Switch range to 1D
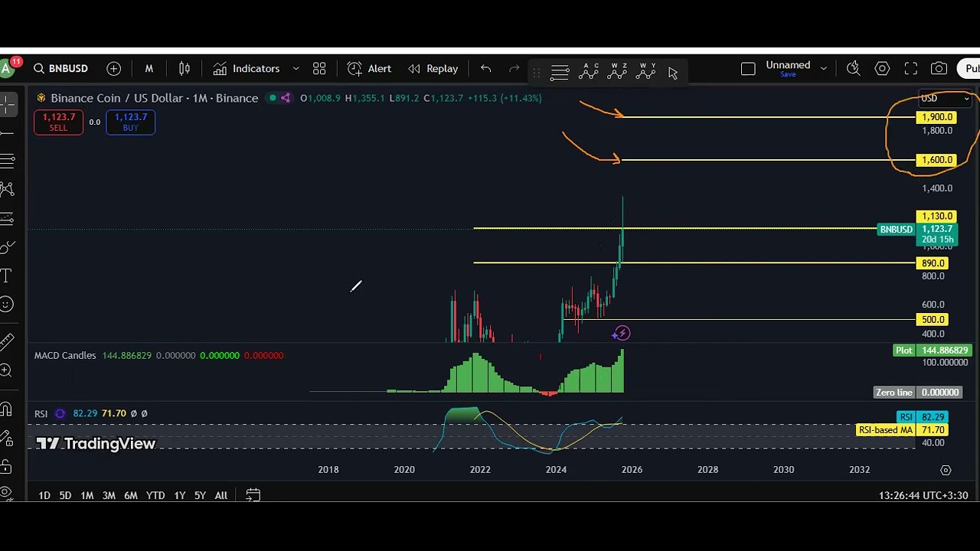Image resolution: width=980 pixels, height=551 pixels. 44,496
